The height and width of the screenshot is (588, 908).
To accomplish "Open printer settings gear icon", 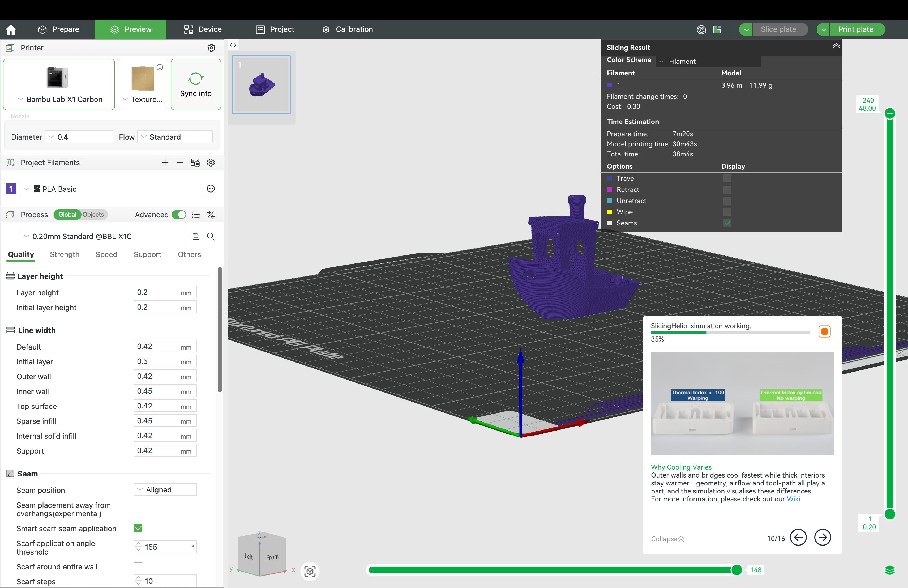I will (211, 48).
